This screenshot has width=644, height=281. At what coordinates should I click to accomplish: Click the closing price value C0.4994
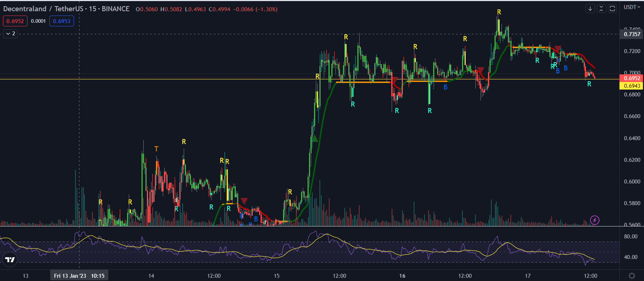[x=219, y=9]
